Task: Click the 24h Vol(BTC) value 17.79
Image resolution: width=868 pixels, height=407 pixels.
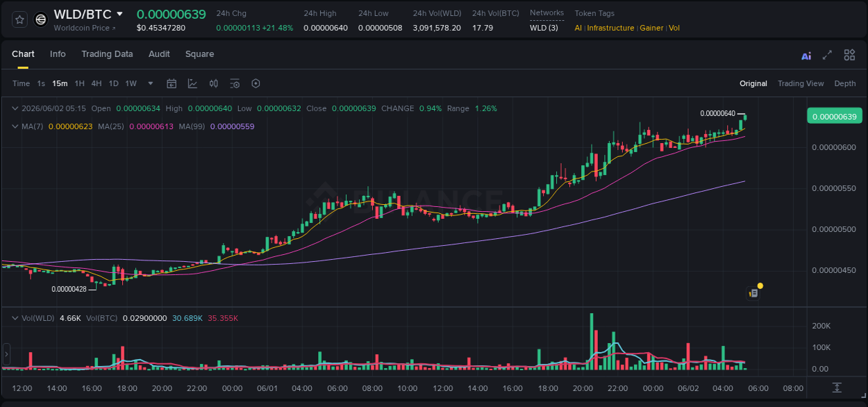Action: [483, 28]
